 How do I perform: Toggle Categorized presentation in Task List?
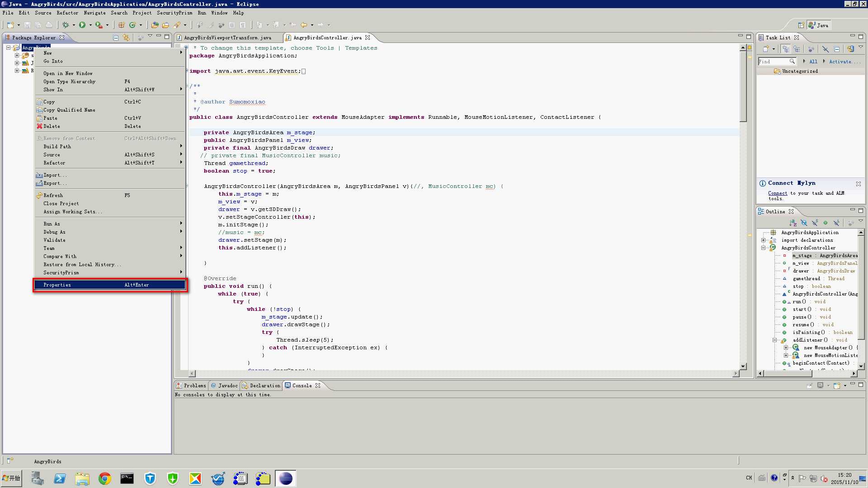pyautogui.click(x=786, y=49)
